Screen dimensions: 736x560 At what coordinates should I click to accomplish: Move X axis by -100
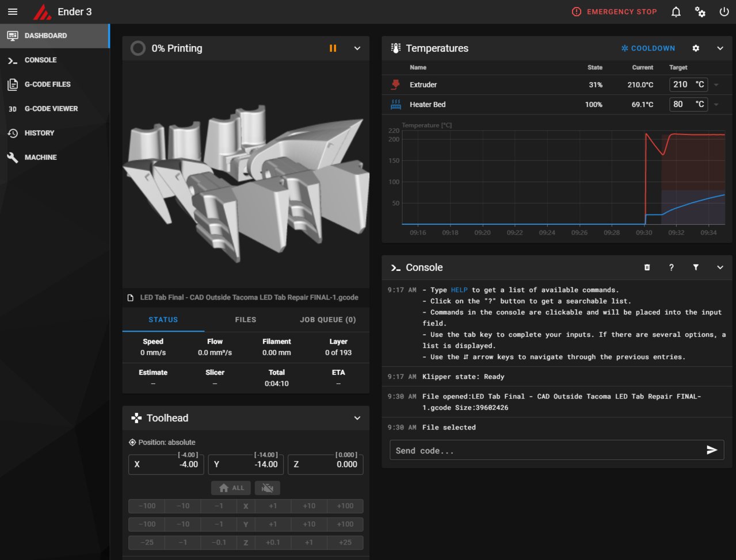tap(147, 506)
